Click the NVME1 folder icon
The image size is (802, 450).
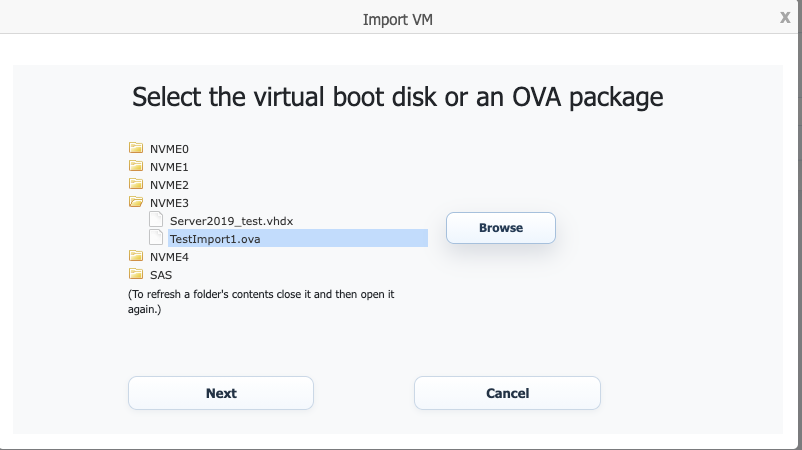click(136, 166)
